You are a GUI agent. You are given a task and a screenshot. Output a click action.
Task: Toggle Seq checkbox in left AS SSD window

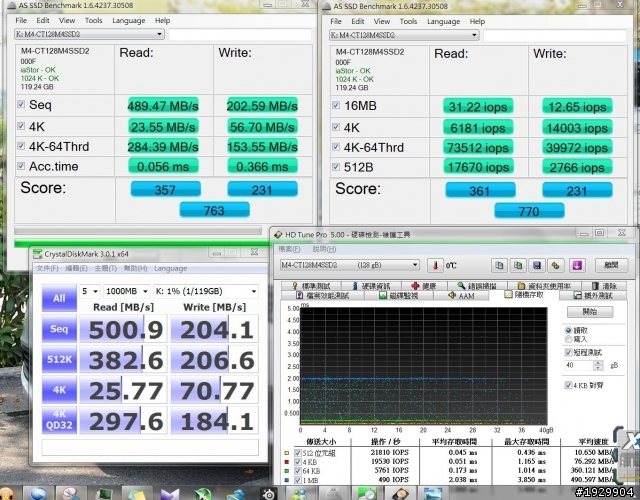click(21, 104)
